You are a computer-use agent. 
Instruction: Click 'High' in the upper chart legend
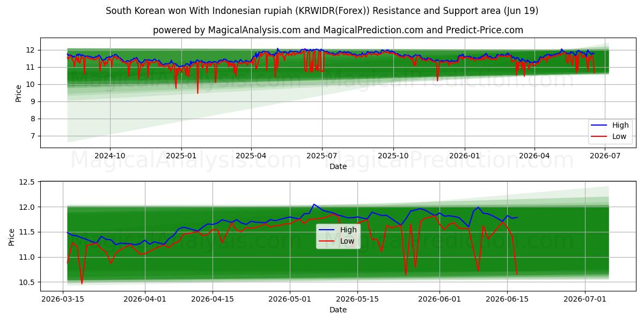pos(620,126)
